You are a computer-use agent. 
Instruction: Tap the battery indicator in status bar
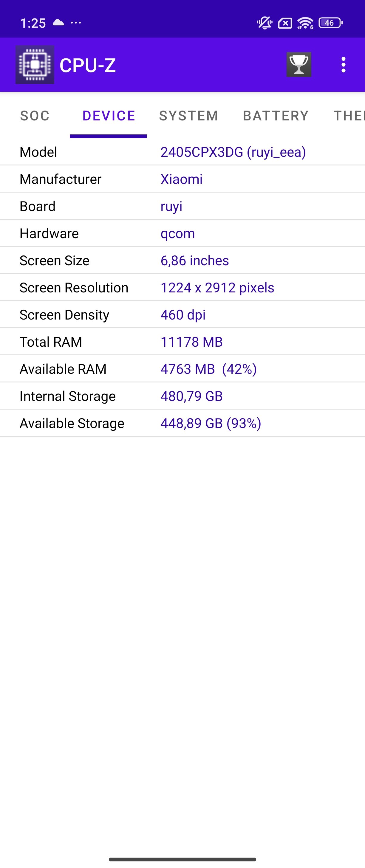tap(331, 23)
